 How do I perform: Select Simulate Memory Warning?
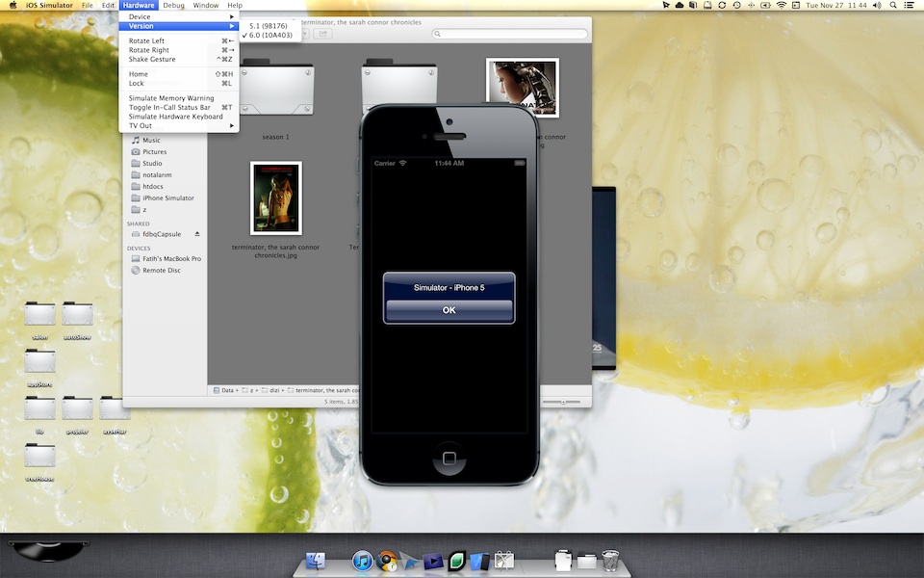(x=171, y=98)
